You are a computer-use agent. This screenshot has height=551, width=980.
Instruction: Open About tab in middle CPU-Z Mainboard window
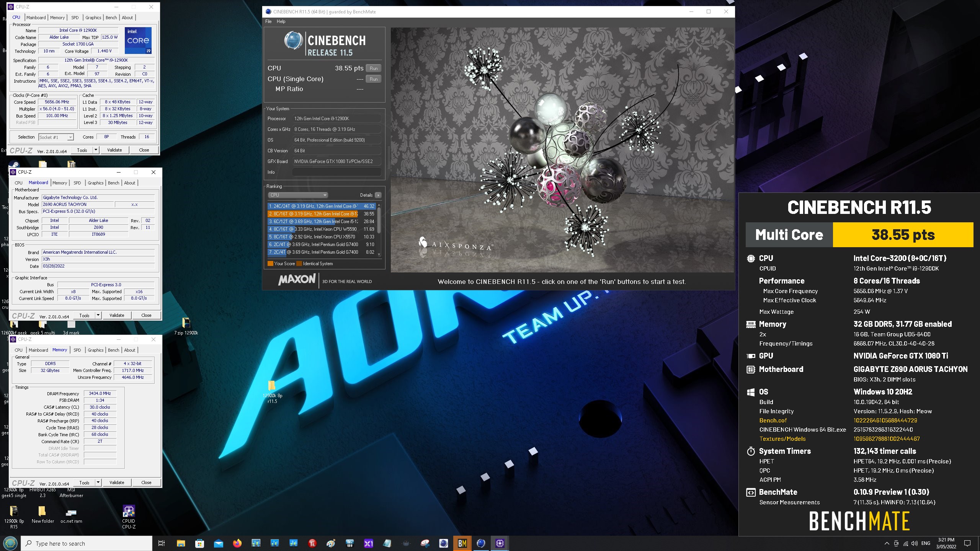pyautogui.click(x=130, y=183)
